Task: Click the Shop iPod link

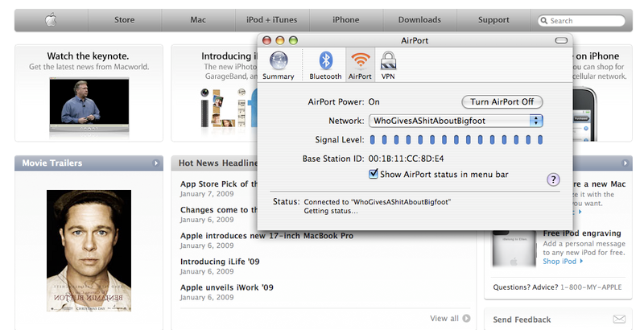Action: pos(563,262)
